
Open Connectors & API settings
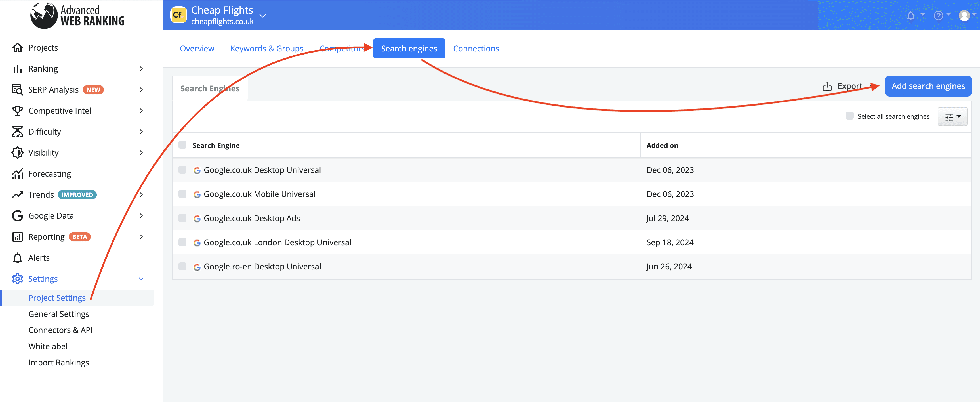60,330
